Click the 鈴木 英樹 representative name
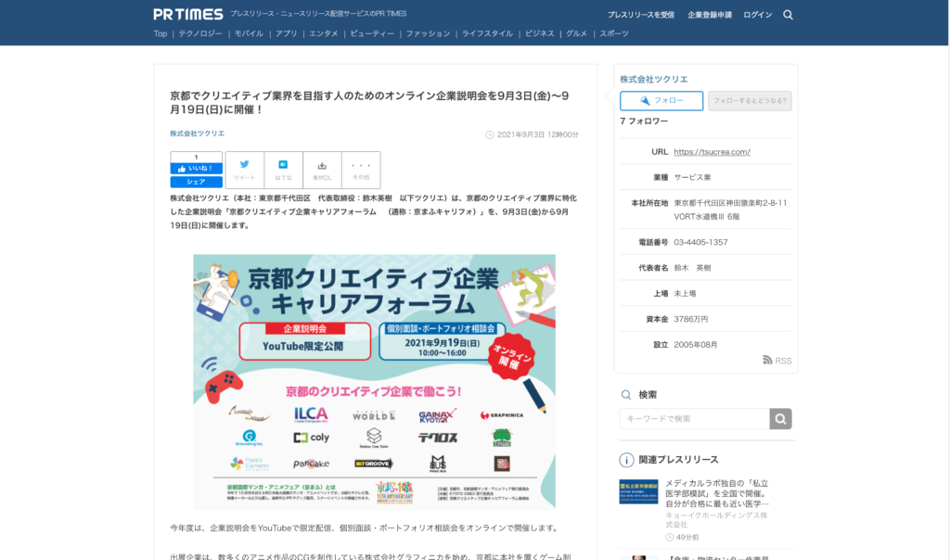The width and height of the screenshot is (950, 560). pyautogui.click(x=692, y=268)
